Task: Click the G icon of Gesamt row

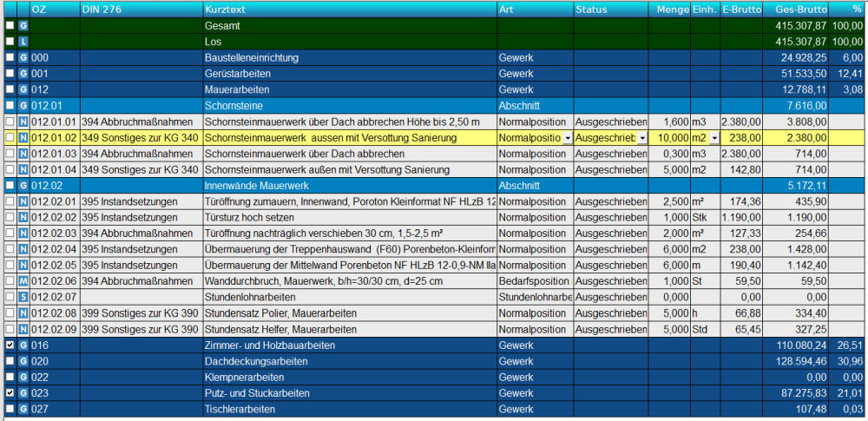Action: point(23,26)
